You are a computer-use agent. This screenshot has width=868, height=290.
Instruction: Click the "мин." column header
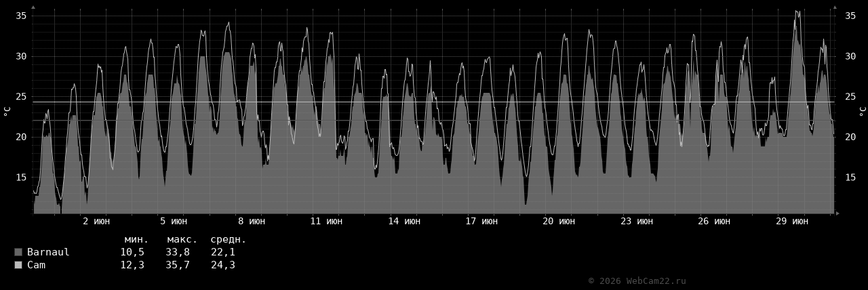coord(136,239)
